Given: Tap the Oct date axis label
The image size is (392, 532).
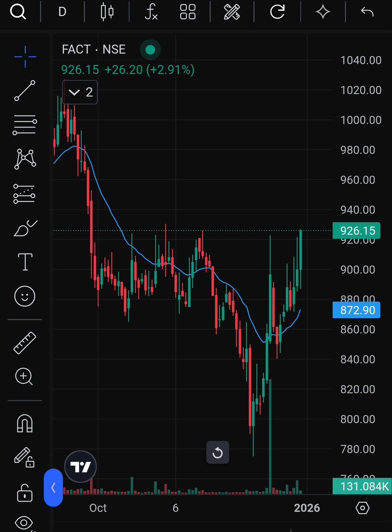Looking at the screenshot, I should coord(98,508).
